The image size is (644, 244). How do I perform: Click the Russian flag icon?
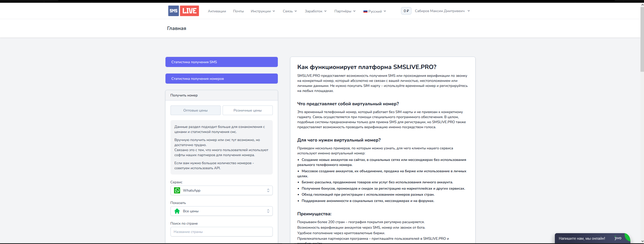point(365,12)
